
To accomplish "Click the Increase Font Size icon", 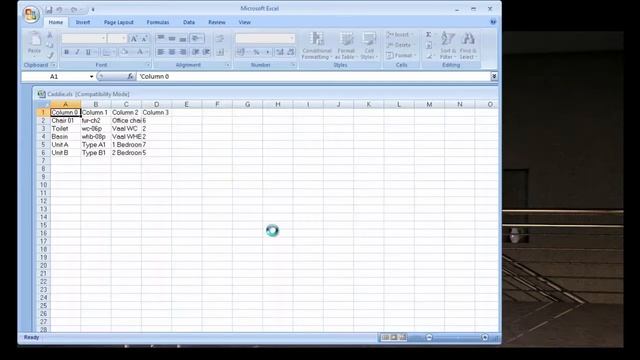I will click(x=133, y=39).
